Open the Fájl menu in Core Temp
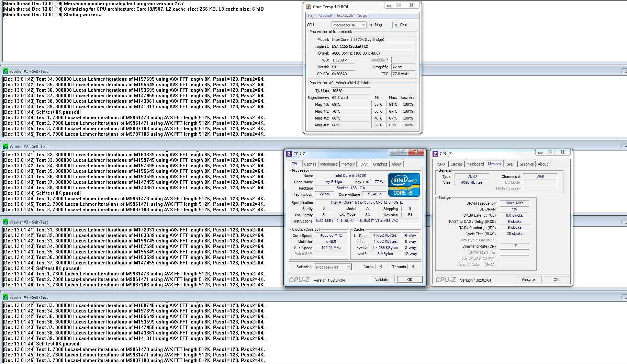Screen dimensions: 627x364 (311, 15)
